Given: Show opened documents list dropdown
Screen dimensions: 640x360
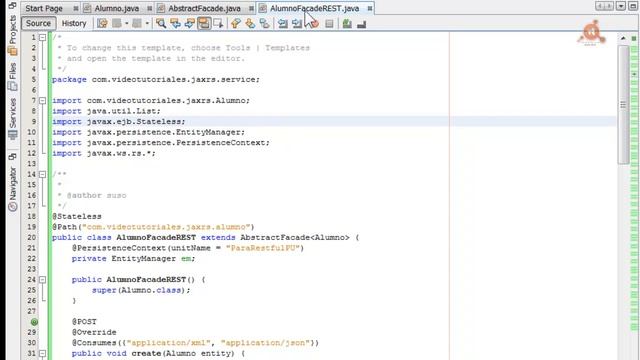Looking at the screenshot, I should coord(621,6).
